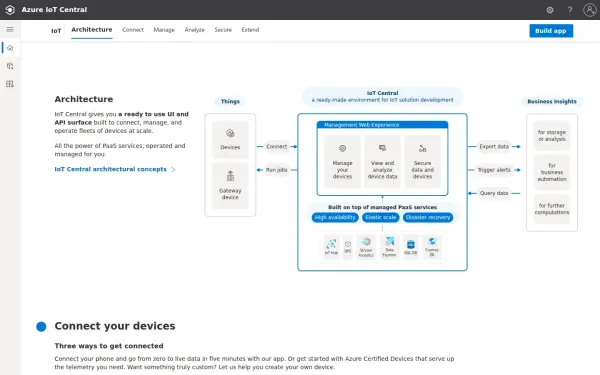
Task: Select the Architecture tab
Action: click(92, 30)
